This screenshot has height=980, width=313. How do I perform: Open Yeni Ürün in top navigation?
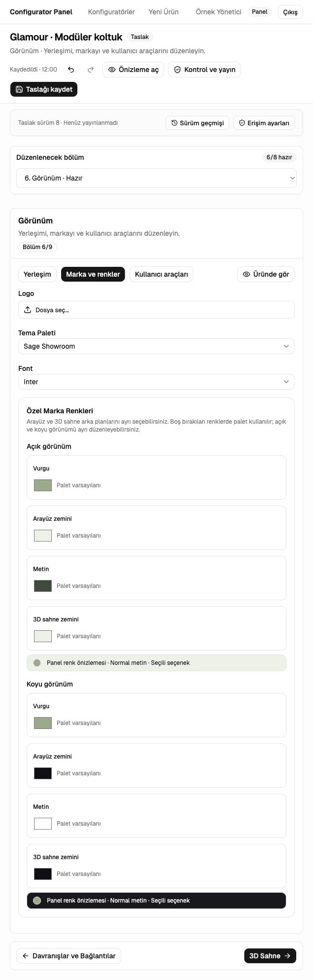[x=164, y=12]
